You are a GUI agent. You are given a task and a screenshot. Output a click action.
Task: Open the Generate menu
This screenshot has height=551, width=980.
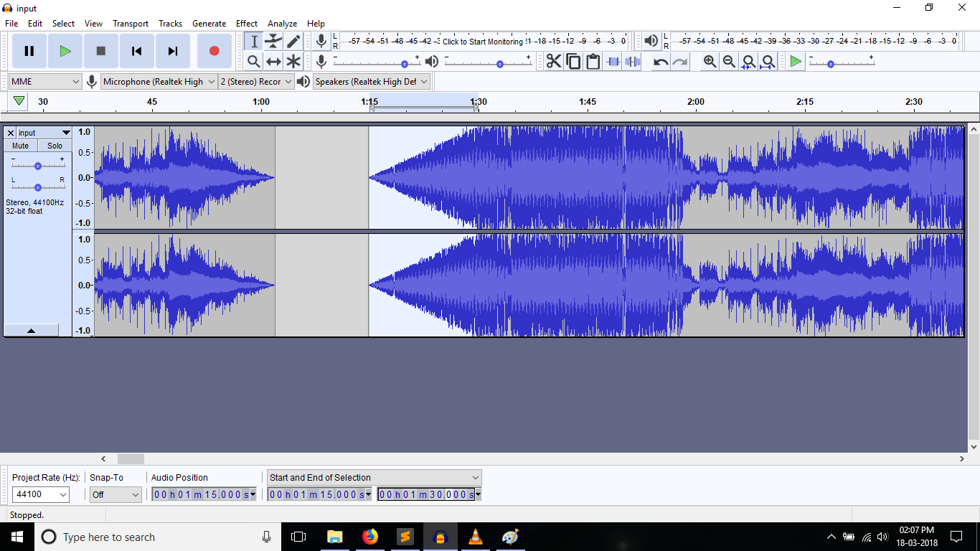pos(209,24)
